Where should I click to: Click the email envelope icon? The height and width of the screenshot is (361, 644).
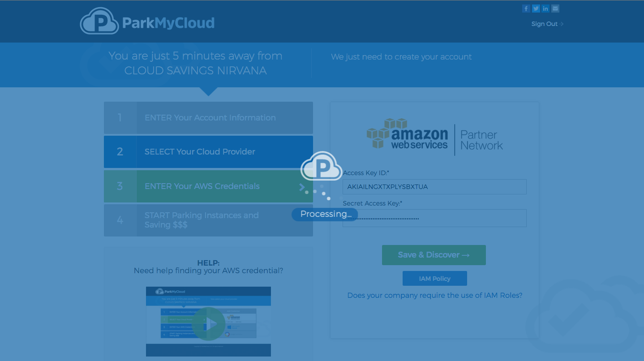click(x=555, y=9)
